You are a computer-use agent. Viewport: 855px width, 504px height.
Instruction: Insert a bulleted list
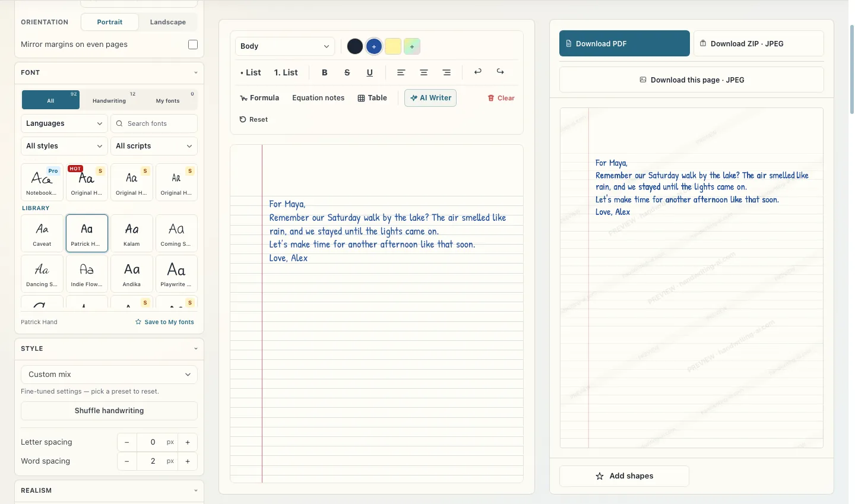pyautogui.click(x=251, y=72)
